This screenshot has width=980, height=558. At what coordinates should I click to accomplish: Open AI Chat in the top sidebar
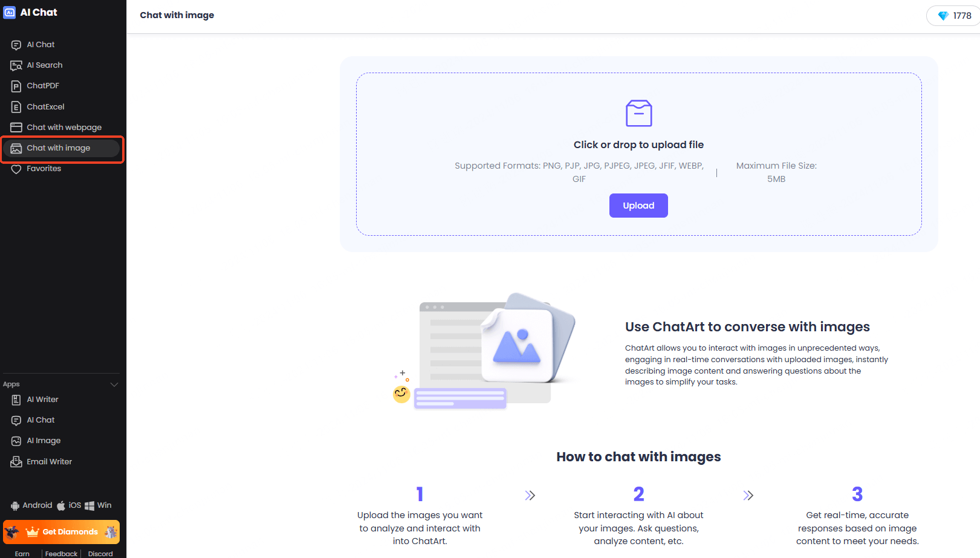[41, 45]
